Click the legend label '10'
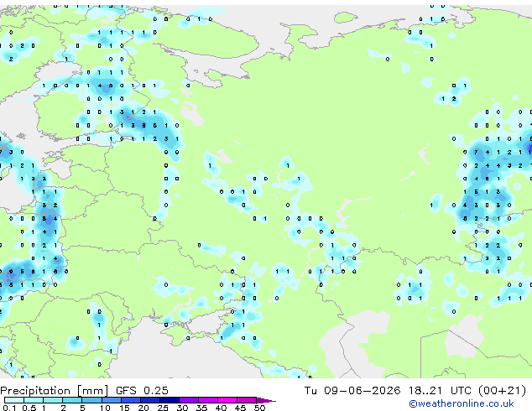The width and height of the screenshot is (532, 411). point(105,408)
